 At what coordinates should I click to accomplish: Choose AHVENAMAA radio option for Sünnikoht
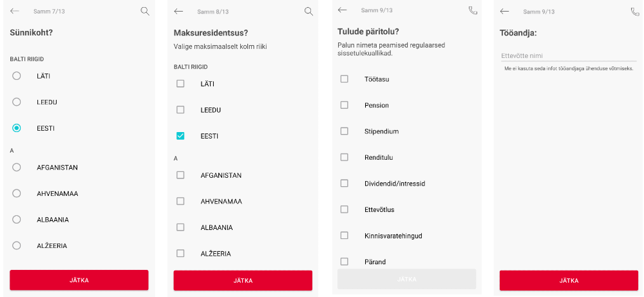point(17,193)
